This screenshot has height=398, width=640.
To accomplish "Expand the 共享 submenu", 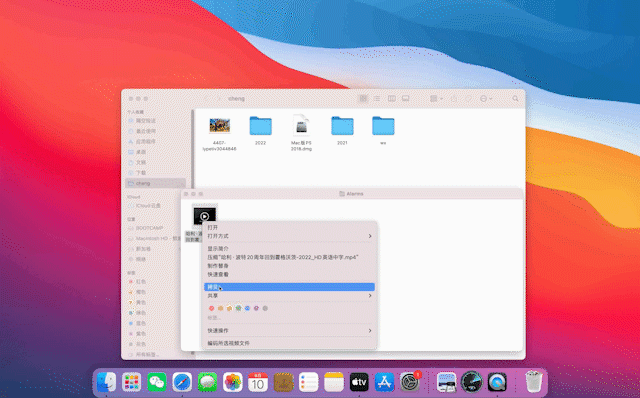I will coord(289,296).
